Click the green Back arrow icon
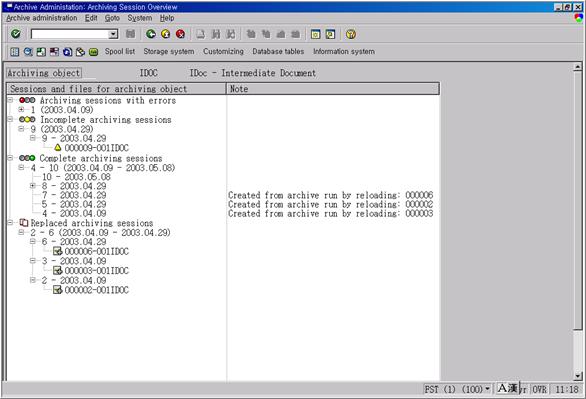Viewport: 586px width, 399px height. 151,34
